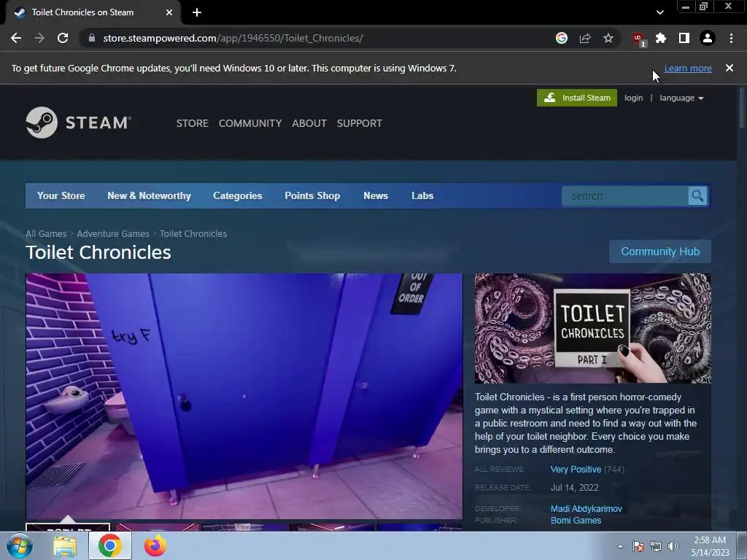Open publisher Bomi Games link
Viewport: 747px width, 560px height.
tap(576, 521)
